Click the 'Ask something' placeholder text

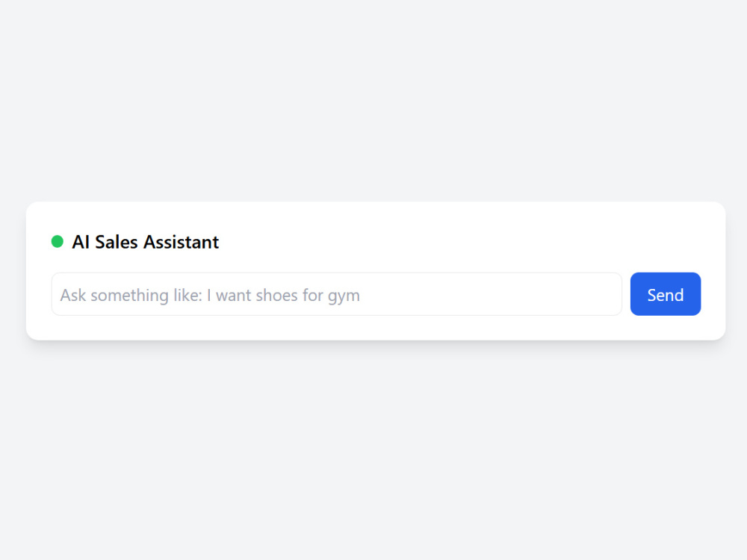(114, 295)
